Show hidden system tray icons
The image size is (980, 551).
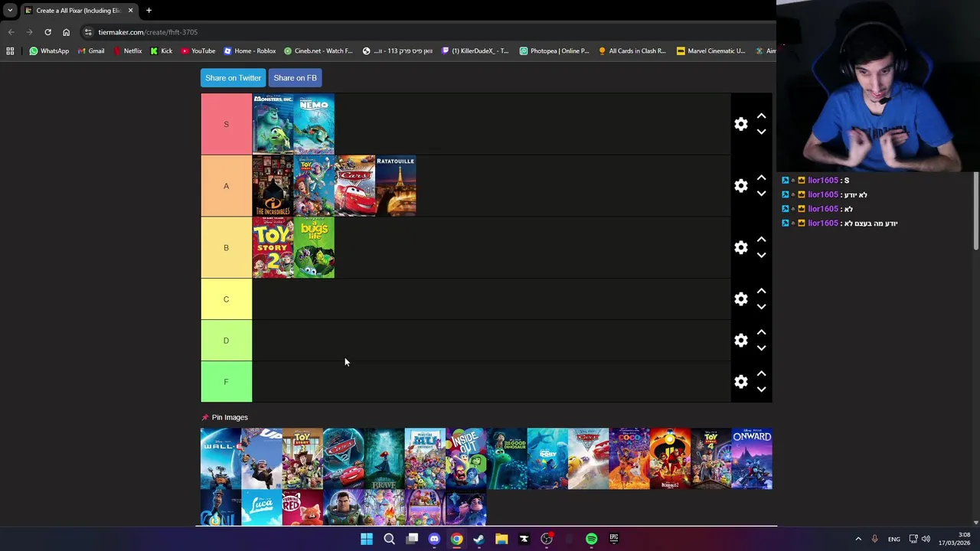tap(858, 539)
